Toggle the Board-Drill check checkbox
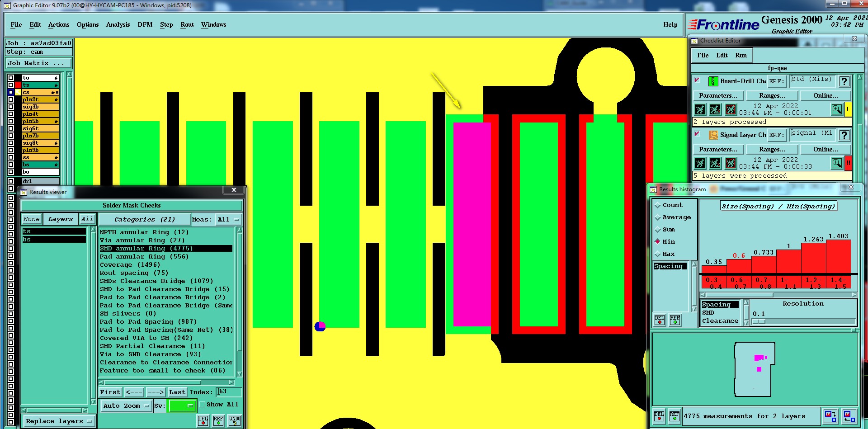Screen dimensions: 868x429 pos(697,80)
